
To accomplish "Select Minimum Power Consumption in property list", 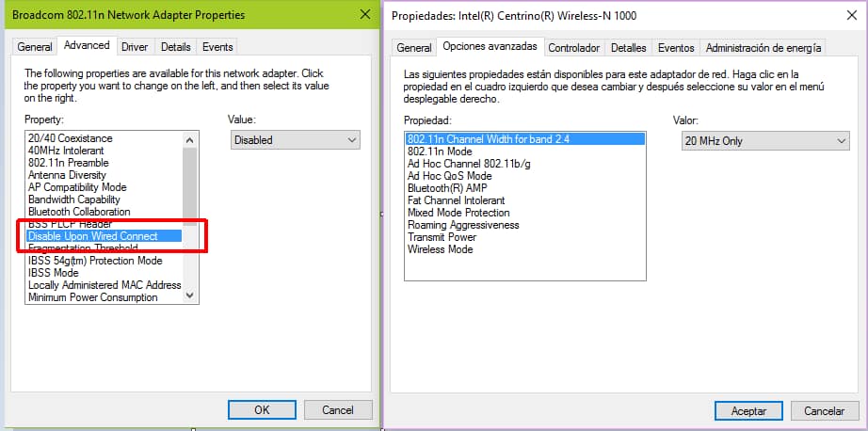I will point(93,297).
